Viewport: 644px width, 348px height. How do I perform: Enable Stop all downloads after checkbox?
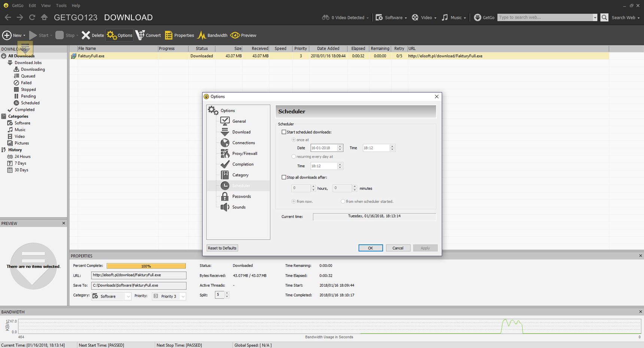pyautogui.click(x=284, y=177)
